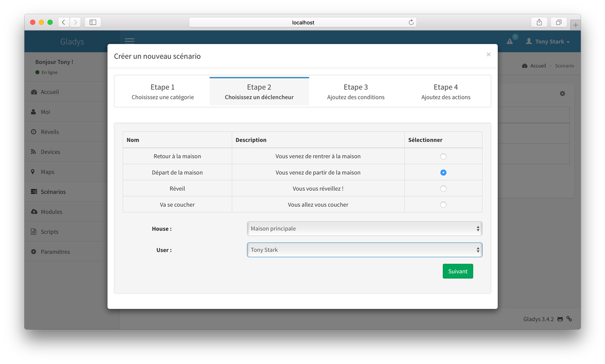The image size is (605, 364).
Task: Click the Sélectionner column header
Action: tap(443, 140)
